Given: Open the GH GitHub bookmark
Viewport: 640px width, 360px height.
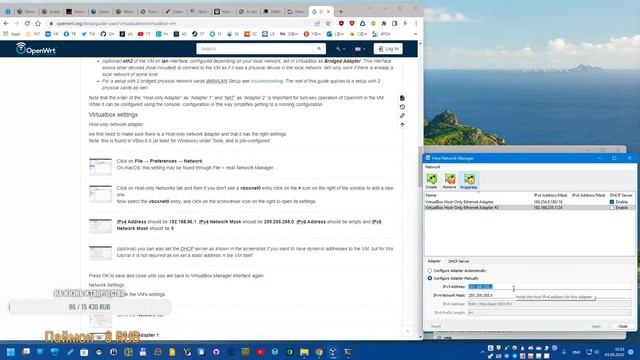Looking at the screenshot, I should 107,34.
